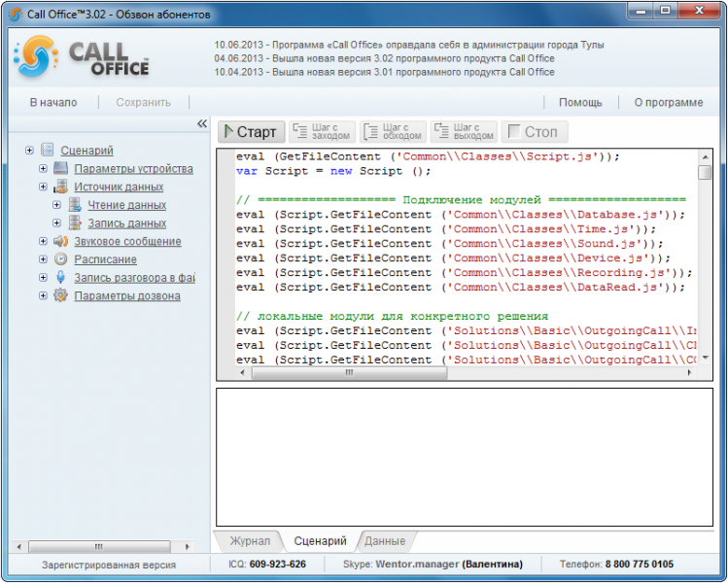The height and width of the screenshot is (583, 728).
Task: Click the ICQ: 609-923-626 status entry
Action: pyautogui.click(x=267, y=564)
